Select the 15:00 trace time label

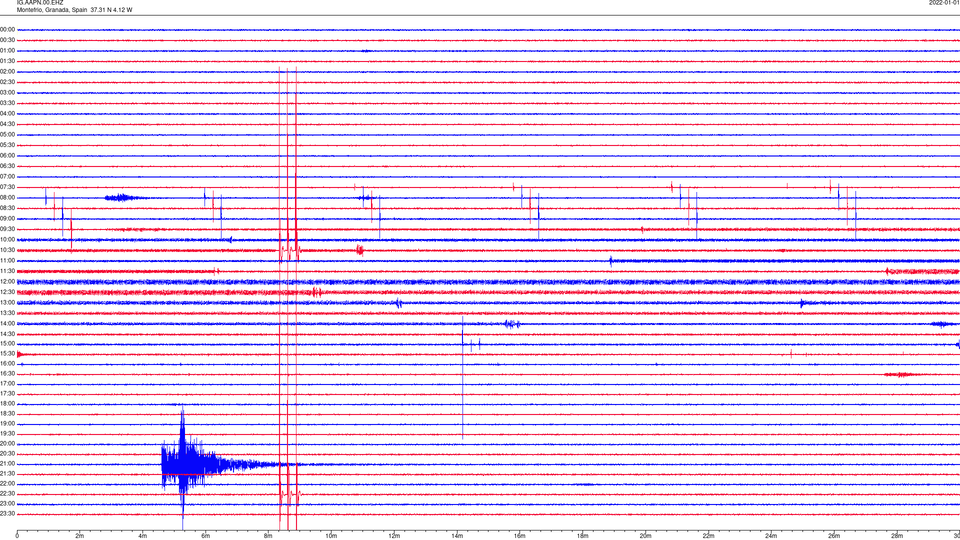(8, 344)
